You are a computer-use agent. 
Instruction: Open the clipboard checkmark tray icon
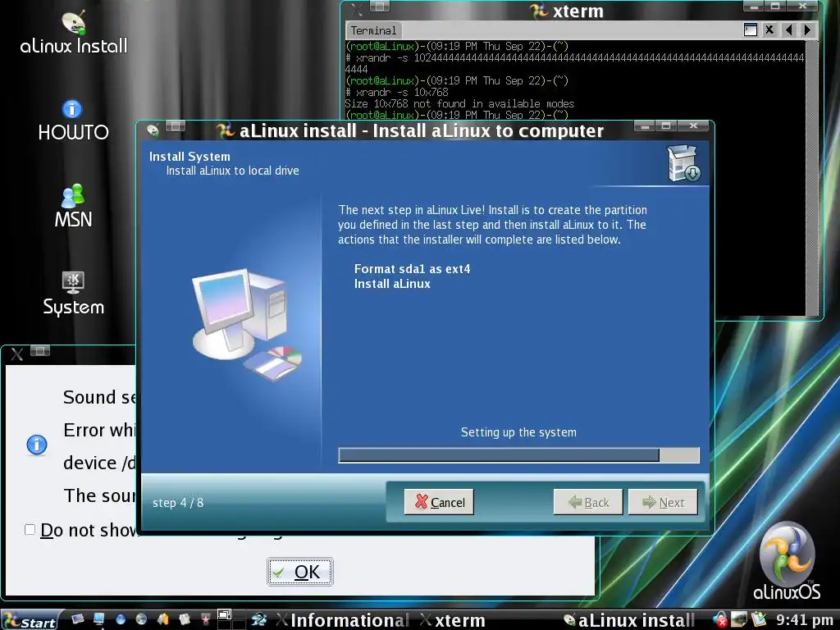(x=759, y=619)
